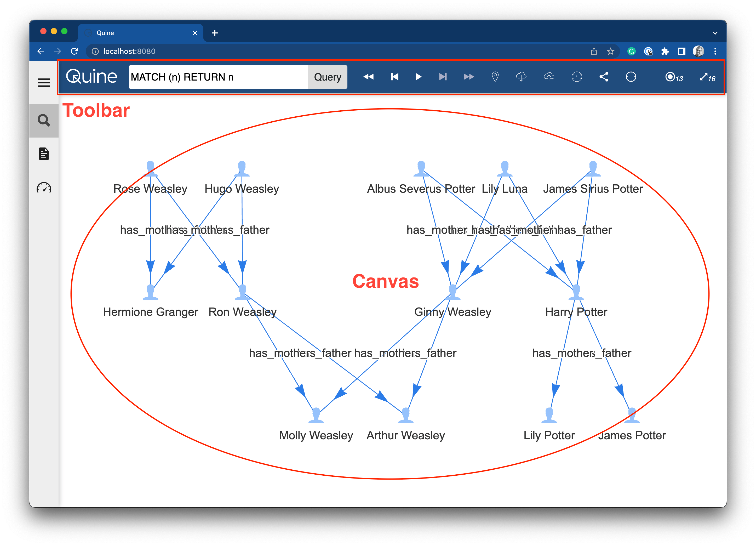Expand the tab search chevron dropdown

tap(715, 33)
